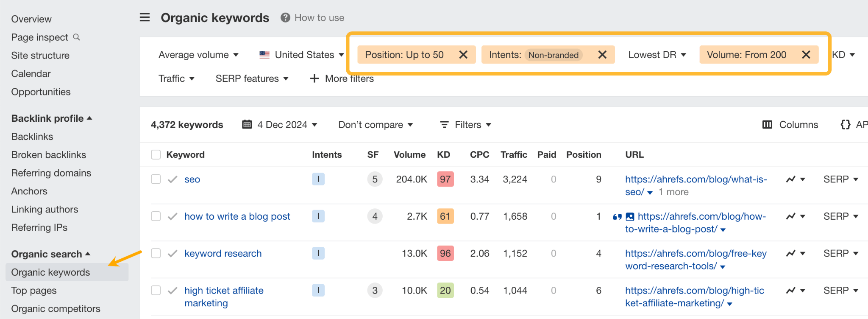Click the hamburger menu icon
The height and width of the screenshot is (319, 868).
145,17
